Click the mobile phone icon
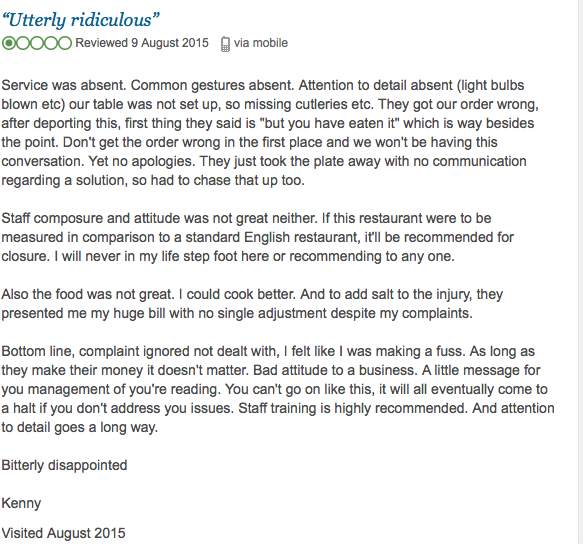Image resolution: width=584 pixels, height=544 pixels. [x=225, y=44]
